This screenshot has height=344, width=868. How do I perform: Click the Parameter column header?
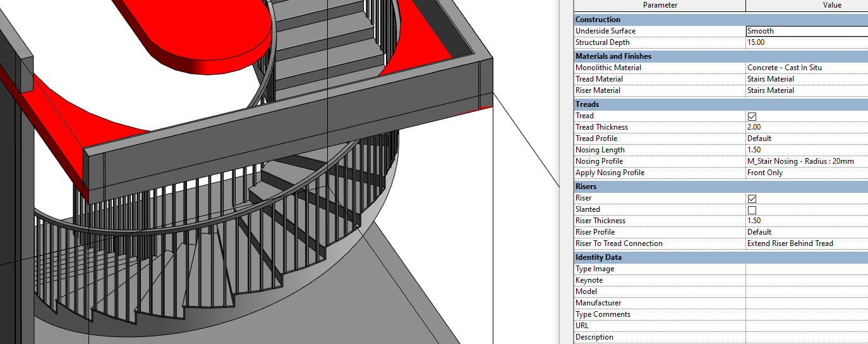660,6
